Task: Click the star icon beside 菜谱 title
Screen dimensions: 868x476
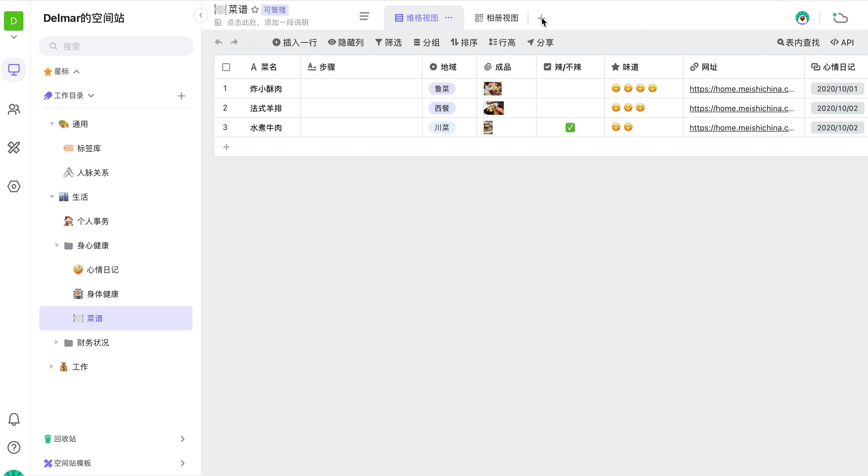Action: [x=255, y=10]
